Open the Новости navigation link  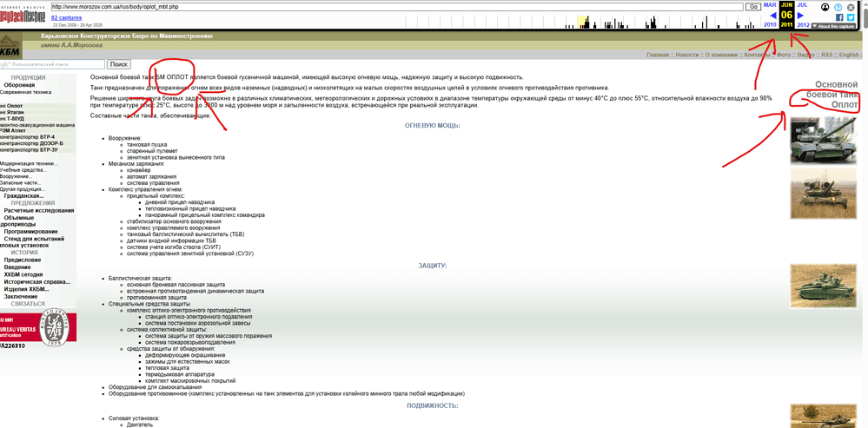687,55
